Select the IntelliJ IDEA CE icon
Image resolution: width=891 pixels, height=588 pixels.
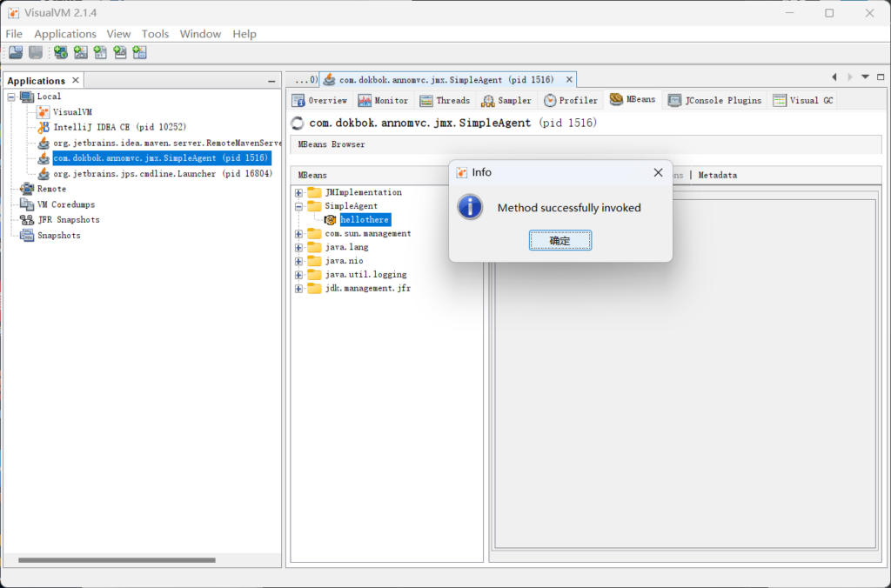(x=44, y=127)
